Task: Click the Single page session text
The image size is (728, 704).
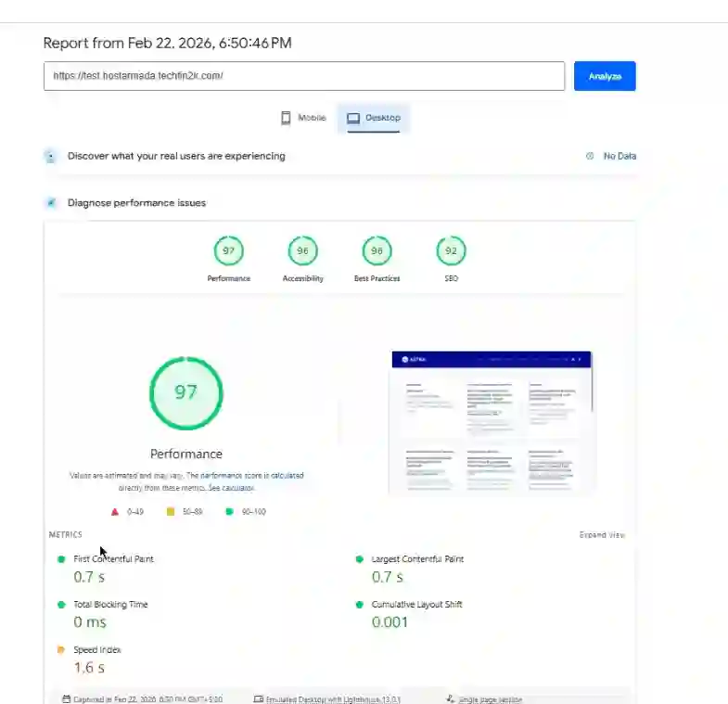Action: (491, 699)
